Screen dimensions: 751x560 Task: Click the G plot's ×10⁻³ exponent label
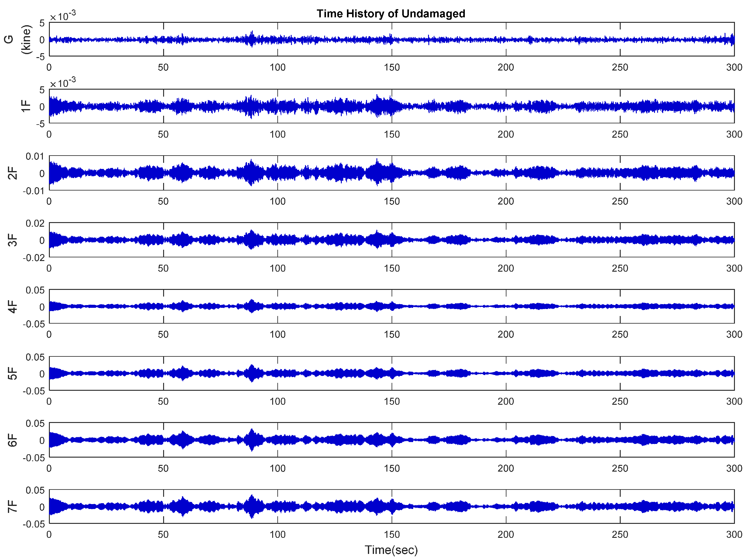(x=63, y=15)
